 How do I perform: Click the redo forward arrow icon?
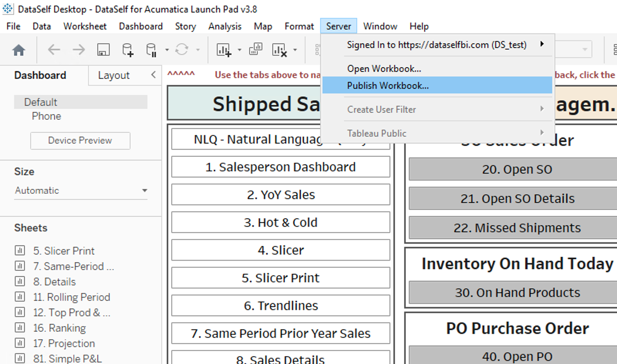(x=79, y=50)
